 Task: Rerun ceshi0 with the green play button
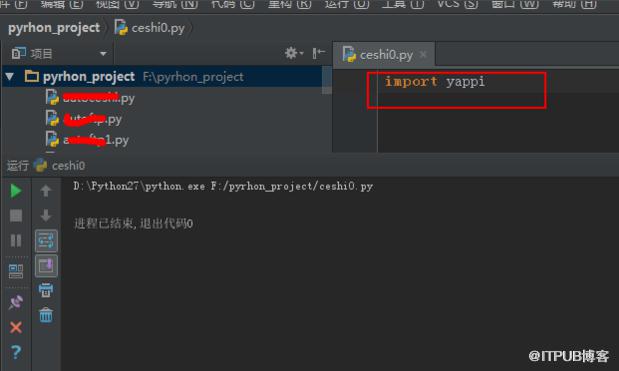(16, 191)
